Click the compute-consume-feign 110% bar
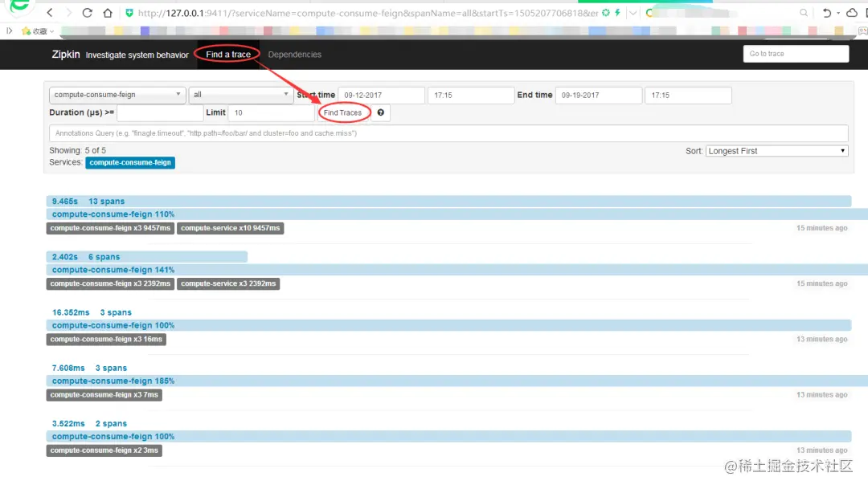This screenshot has width=868, height=489. coord(457,214)
